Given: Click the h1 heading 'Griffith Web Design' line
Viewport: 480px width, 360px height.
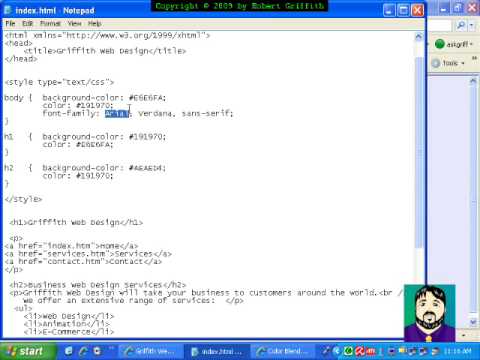Looking at the screenshot, I should [x=76, y=222].
